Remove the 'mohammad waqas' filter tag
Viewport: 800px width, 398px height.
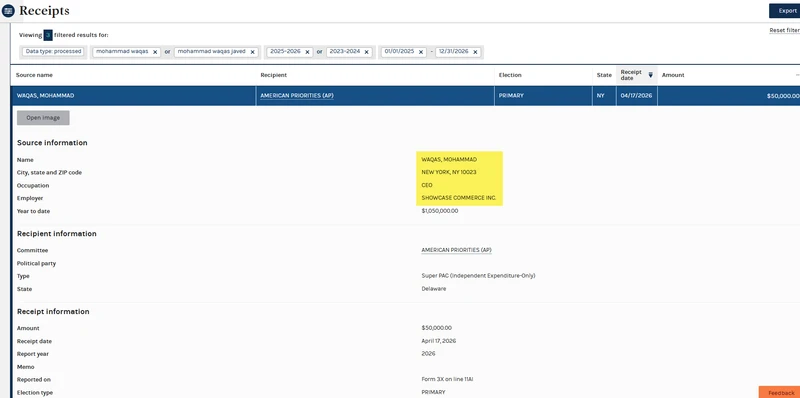pyautogui.click(x=155, y=52)
